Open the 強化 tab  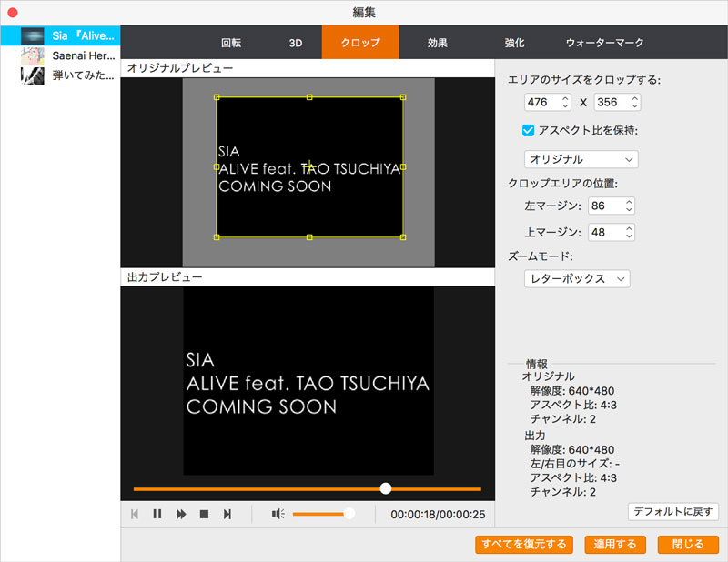tap(514, 43)
